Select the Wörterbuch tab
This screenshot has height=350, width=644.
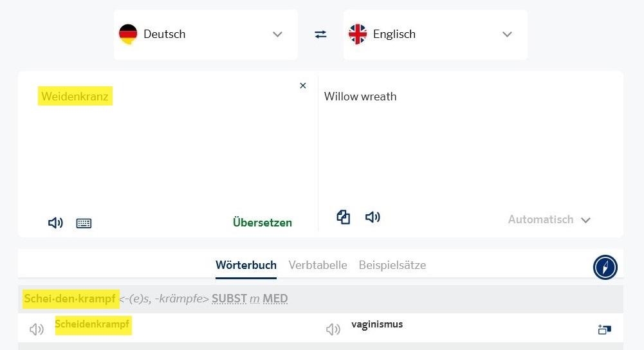(246, 265)
